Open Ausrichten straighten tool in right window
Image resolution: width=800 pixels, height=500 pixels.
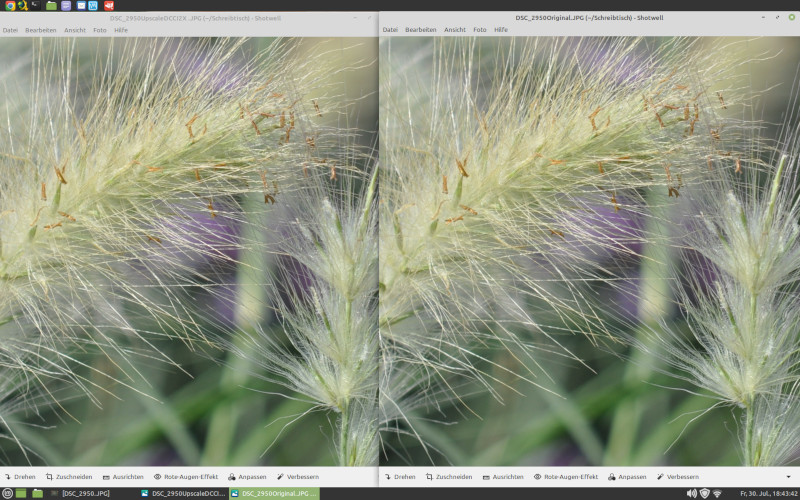(x=502, y=477)
